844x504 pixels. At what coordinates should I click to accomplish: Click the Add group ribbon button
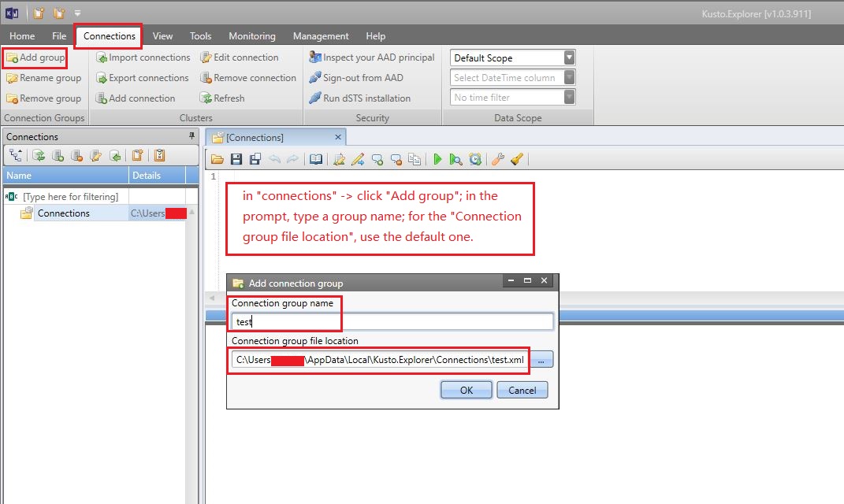pos(35,57)
